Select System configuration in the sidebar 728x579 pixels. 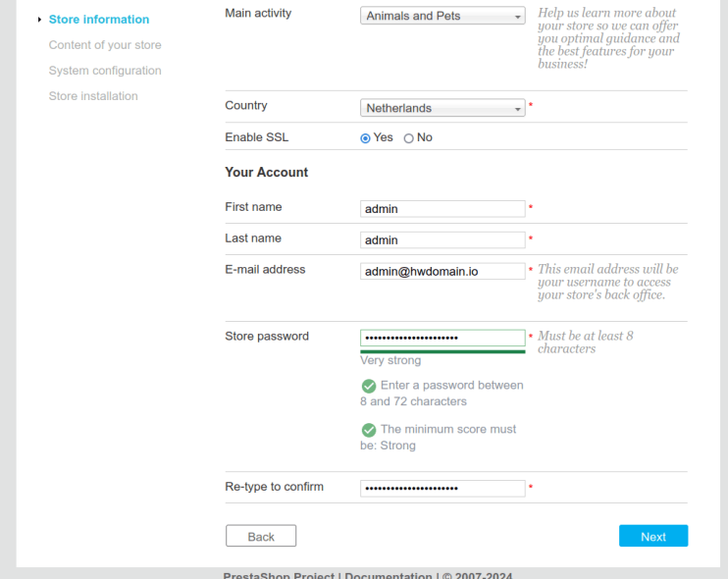click(x=105, y=71)
